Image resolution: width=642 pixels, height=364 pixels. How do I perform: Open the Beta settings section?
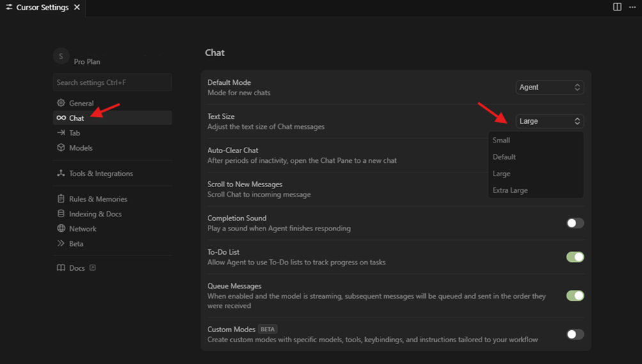coord(112,243)
